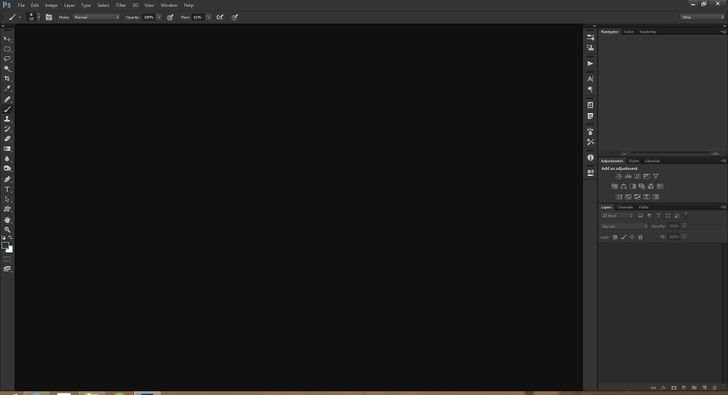The height and width of the screenshot is (395, 728).
Task: Open the layer filter Kind dropdown
Action: tap(617, 216)
